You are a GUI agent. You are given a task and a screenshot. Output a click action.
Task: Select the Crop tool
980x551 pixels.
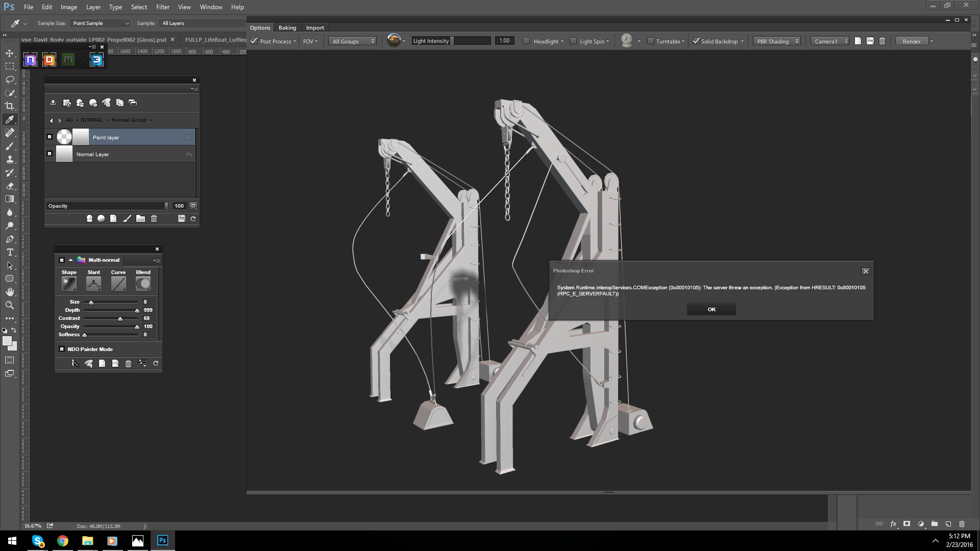tap(10, 106)
